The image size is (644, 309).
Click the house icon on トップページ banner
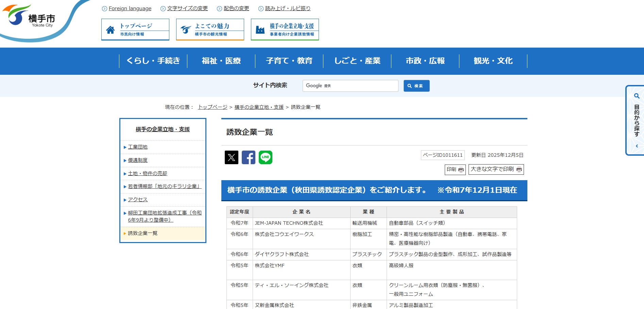(x=111, y=30)
